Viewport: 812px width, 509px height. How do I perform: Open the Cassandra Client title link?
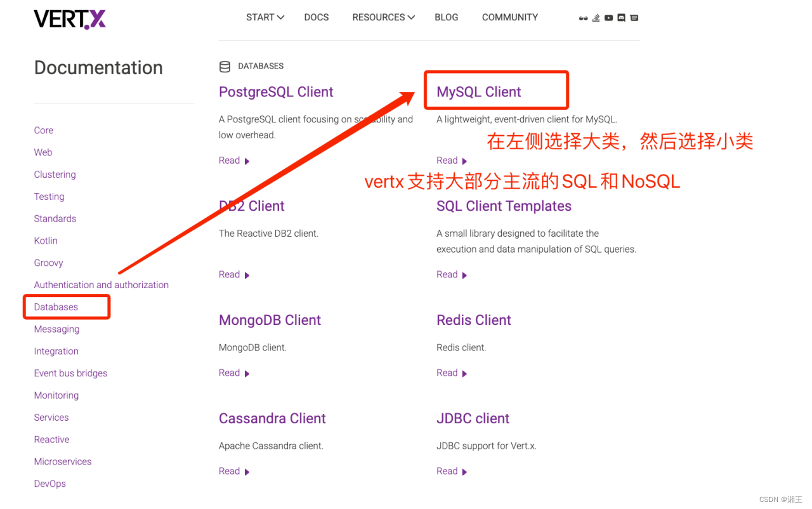pos(272,419)
